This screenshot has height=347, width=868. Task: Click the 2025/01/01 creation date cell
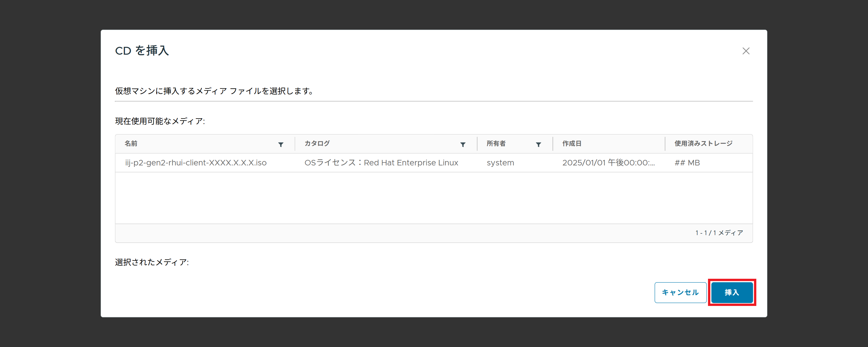(x=608, y=163)
